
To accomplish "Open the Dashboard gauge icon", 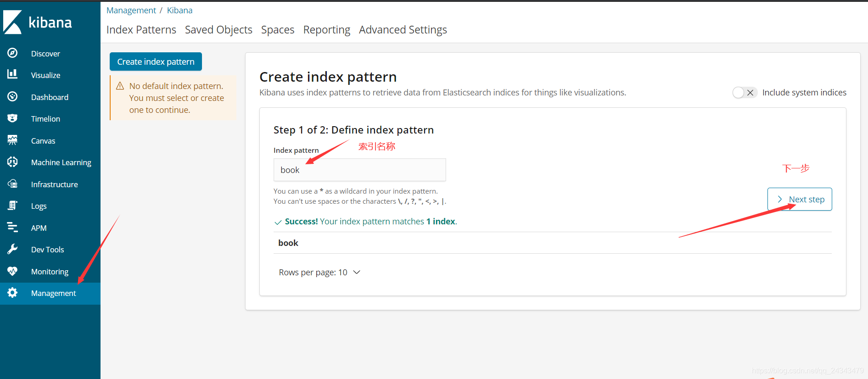I will [x=12, y=96].
